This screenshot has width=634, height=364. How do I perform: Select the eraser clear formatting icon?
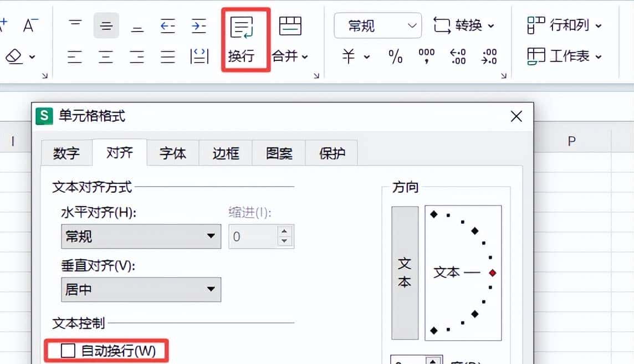12,56
